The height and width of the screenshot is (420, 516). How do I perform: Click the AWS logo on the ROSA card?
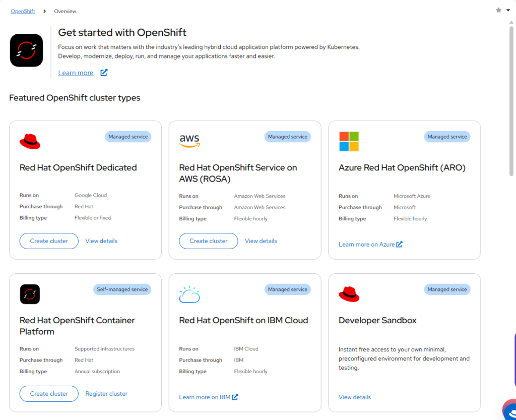pos(189,141)
